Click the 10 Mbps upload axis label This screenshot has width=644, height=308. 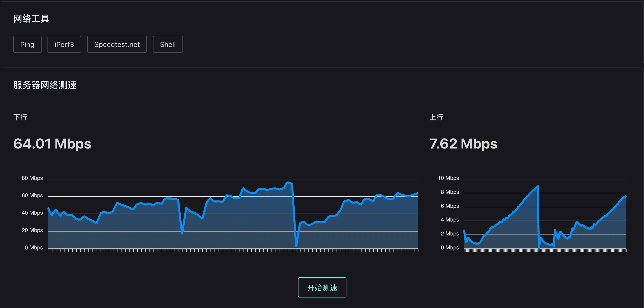[448, 178]
